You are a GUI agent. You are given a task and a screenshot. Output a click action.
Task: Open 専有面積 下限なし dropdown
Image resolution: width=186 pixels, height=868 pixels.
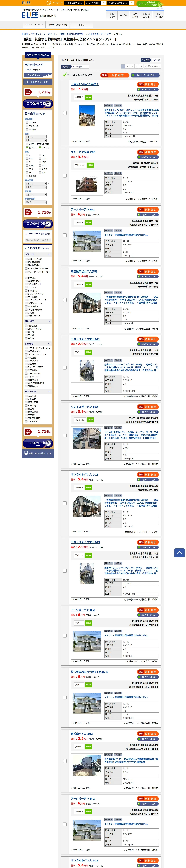click(36, 184)
